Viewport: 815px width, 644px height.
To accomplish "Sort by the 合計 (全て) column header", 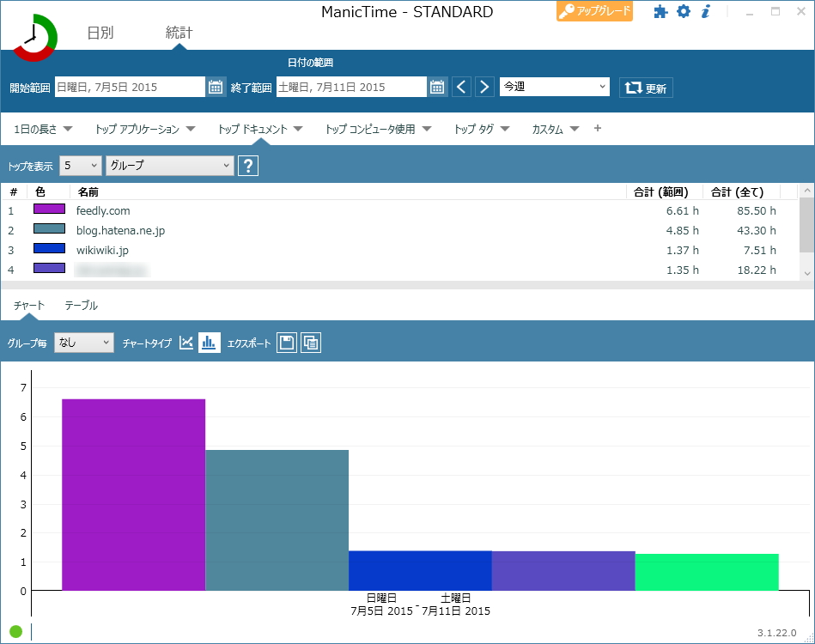I will coord(738,192).
